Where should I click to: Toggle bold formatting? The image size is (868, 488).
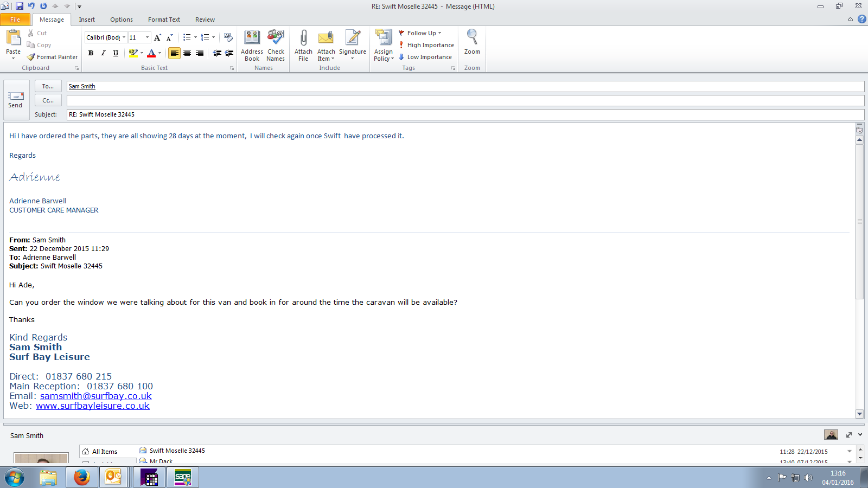[91, 53]
